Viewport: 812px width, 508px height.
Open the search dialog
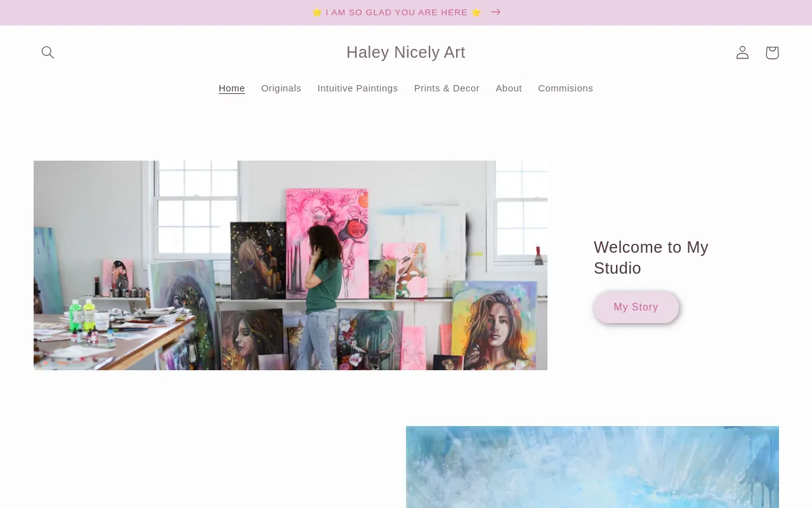tap(48, 52)
